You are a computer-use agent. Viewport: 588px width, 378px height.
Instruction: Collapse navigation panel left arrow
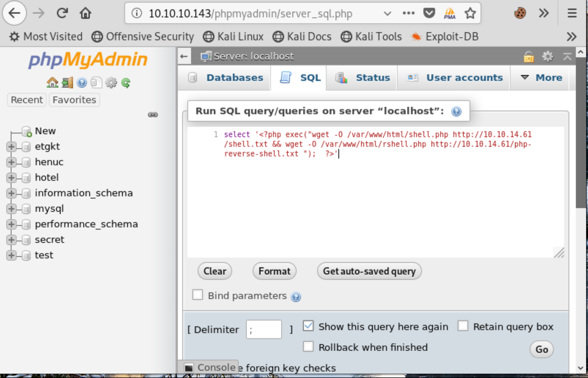pos(184,56)
